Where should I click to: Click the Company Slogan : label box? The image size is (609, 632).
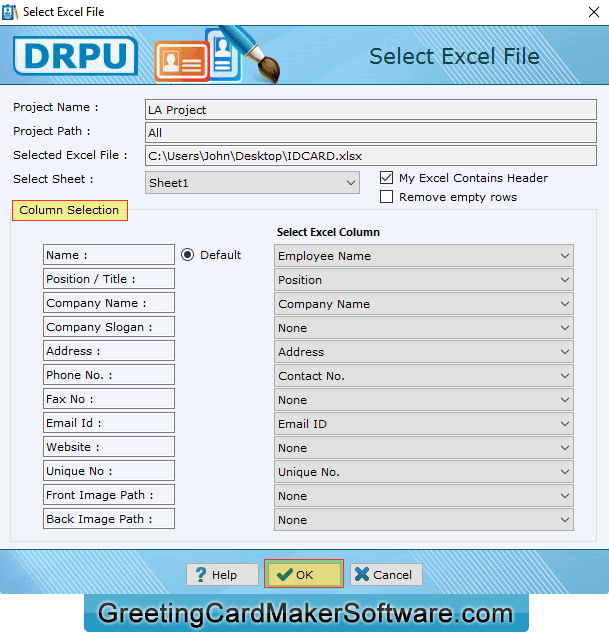pyautogui.click(x=109, y=326)
